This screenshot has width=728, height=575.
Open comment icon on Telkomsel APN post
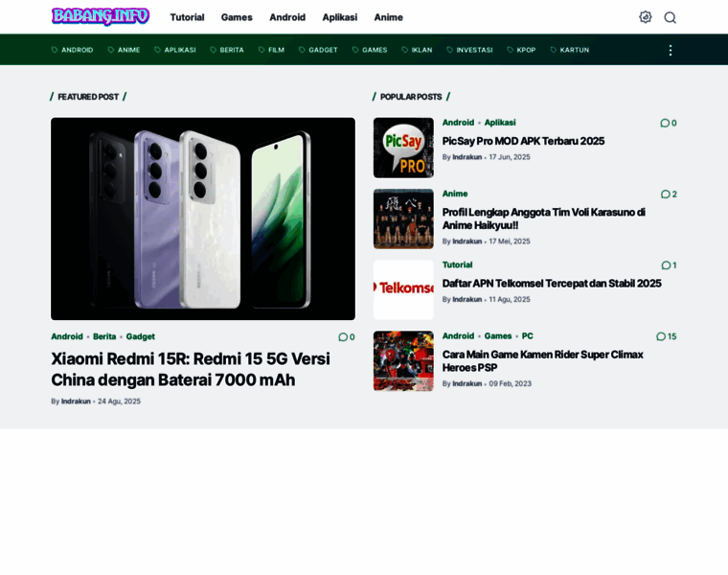[x=669, y=265]
